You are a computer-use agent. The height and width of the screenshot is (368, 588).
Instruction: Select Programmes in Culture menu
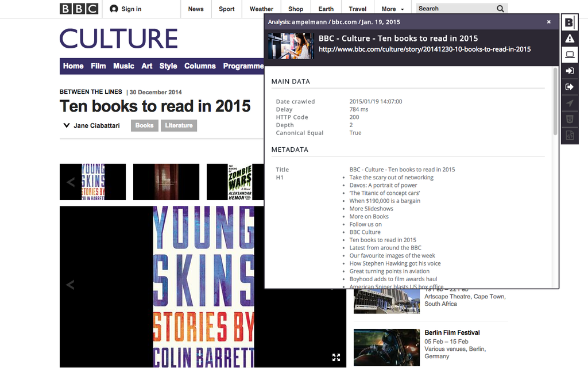point(243,66)
